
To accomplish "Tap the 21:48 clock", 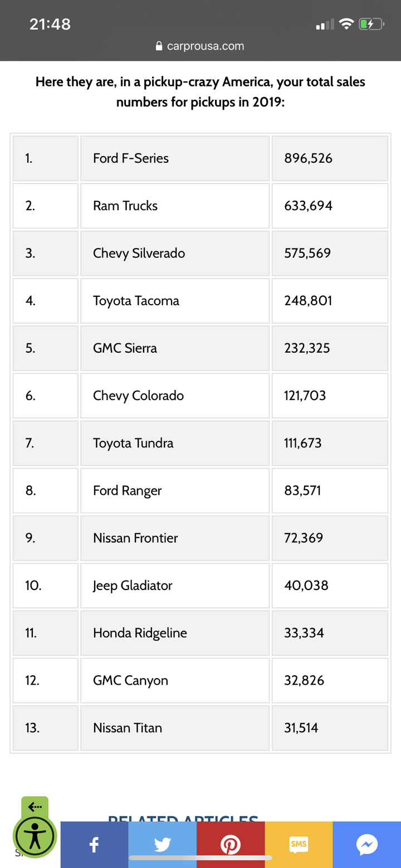I will 50,24.
